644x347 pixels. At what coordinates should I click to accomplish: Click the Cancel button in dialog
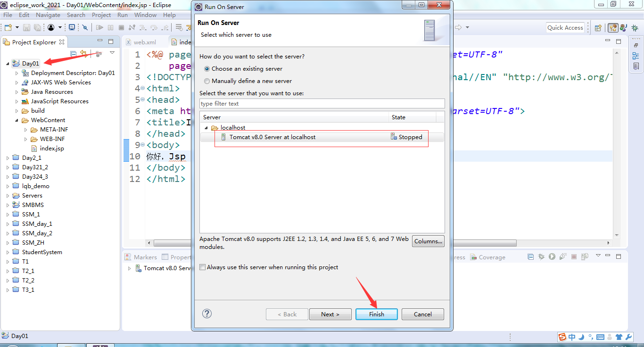[423, 314]
